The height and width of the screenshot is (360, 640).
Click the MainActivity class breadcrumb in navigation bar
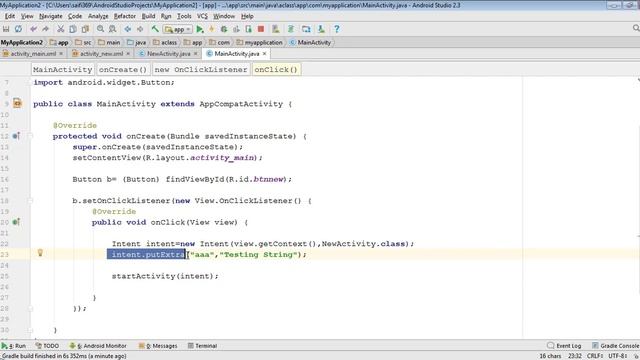[x=310, y=42]
